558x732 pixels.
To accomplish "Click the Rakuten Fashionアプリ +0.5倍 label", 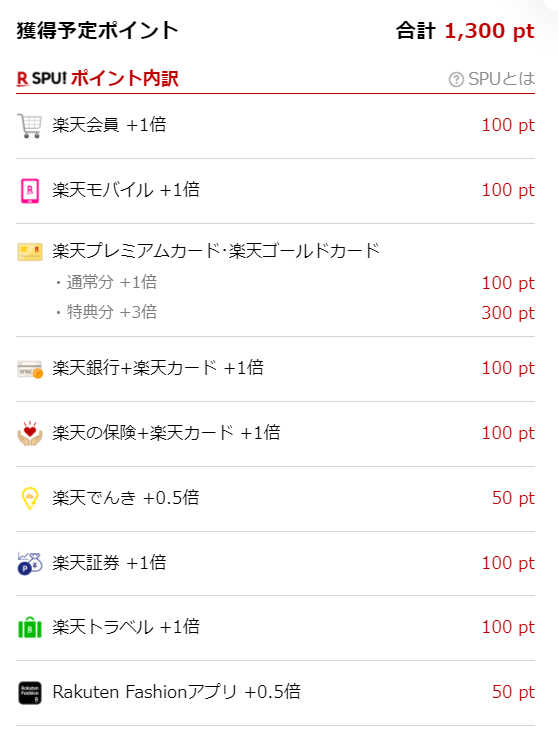I will pos(177,692).
